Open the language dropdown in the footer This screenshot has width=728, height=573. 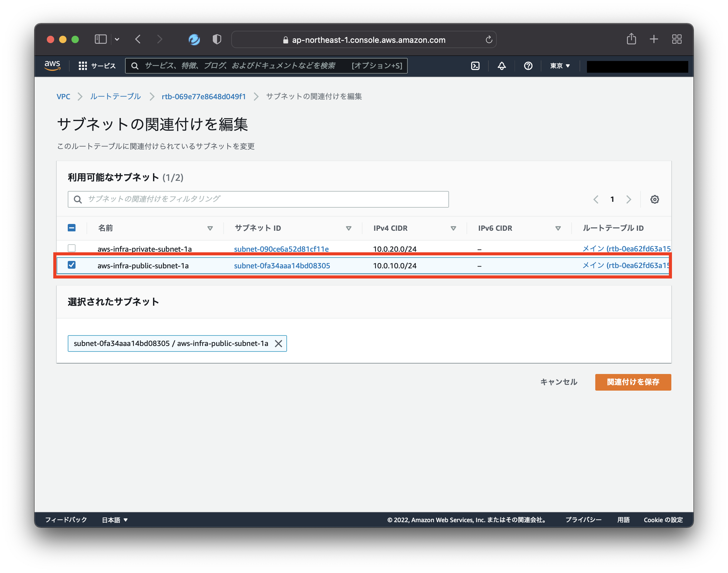pos(115,520)
